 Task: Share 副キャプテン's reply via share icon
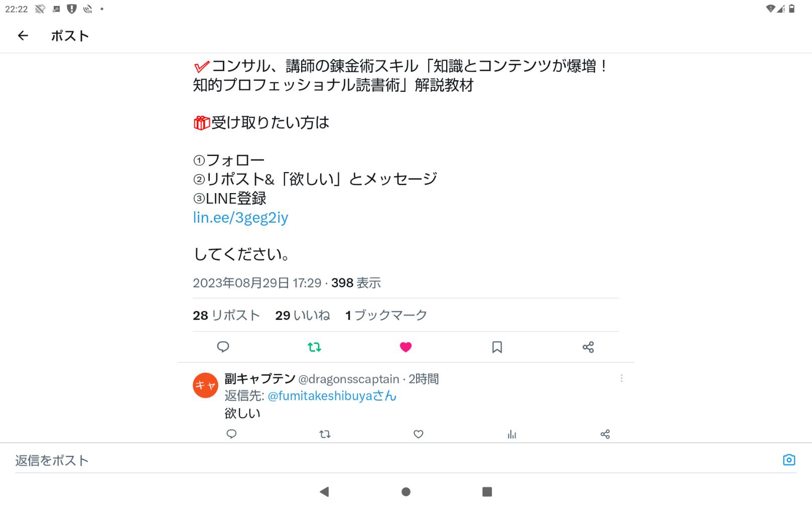605,434
